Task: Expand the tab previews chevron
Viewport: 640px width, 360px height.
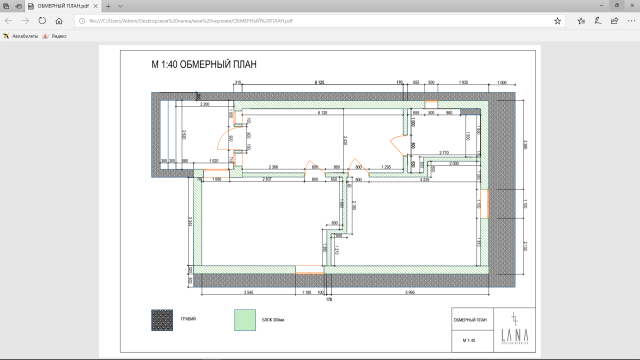Action: pos(120,6)
